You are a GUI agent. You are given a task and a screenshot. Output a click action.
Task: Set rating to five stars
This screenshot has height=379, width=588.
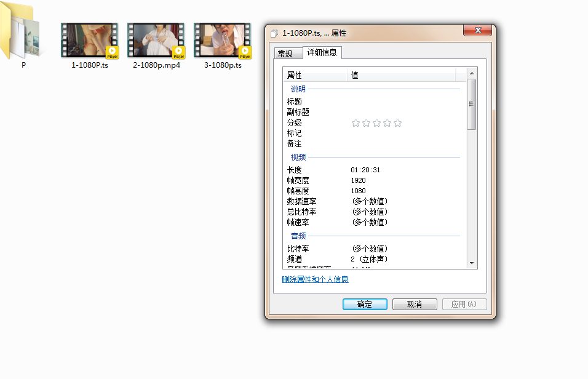(x=397, y=123)
